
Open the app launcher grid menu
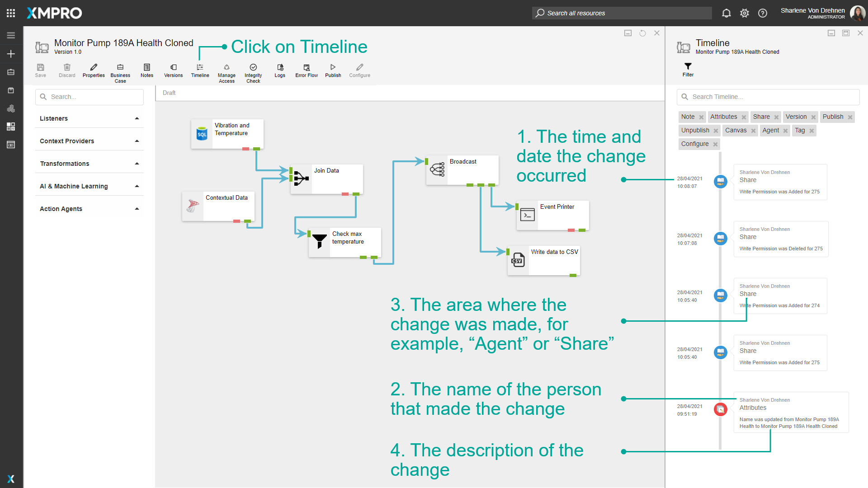11,13
